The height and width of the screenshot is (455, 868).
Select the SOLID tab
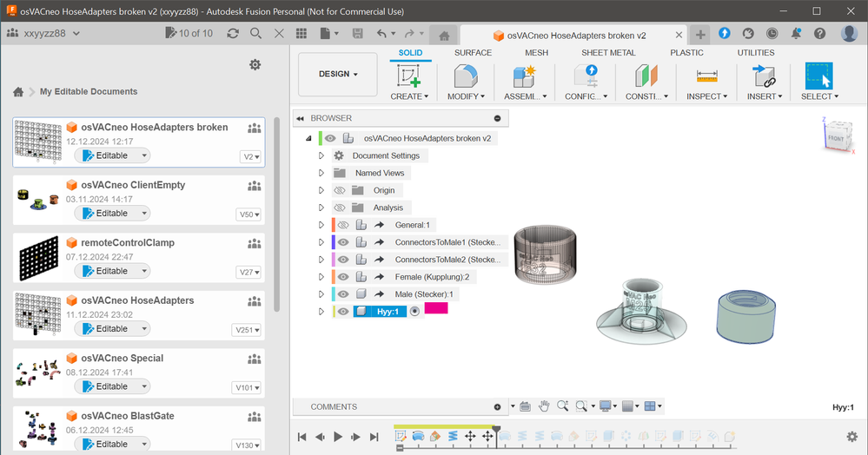410,53
